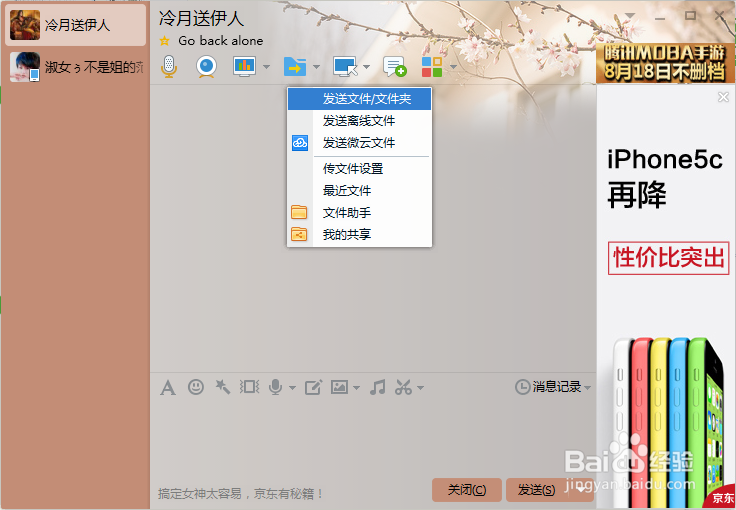Open the emoji smiley picker
Image resolution: width=736 pixels, height=510 pixels.
196,387
